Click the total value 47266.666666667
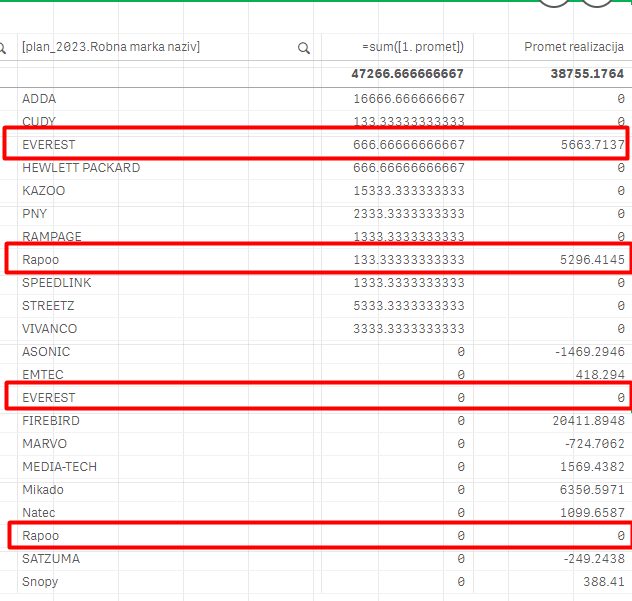The image size is (632, 601). [407, 74]
